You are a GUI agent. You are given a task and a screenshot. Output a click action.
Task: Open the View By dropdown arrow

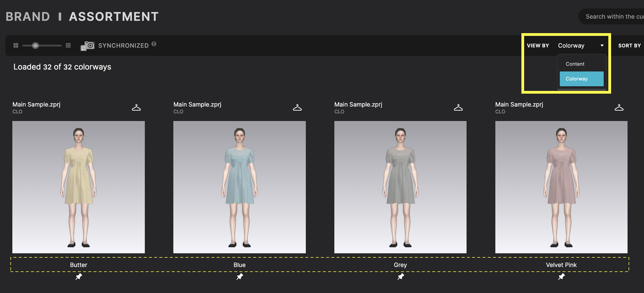tap(602, 45)
